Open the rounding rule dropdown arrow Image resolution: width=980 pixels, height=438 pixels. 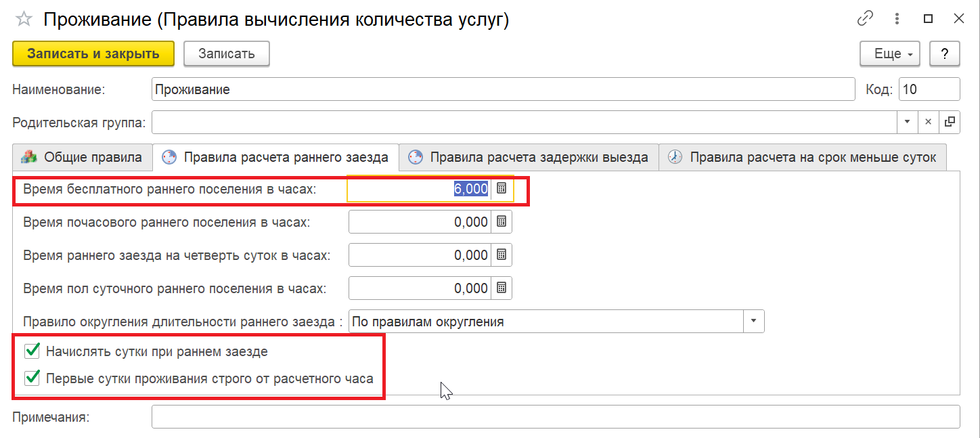754,322
